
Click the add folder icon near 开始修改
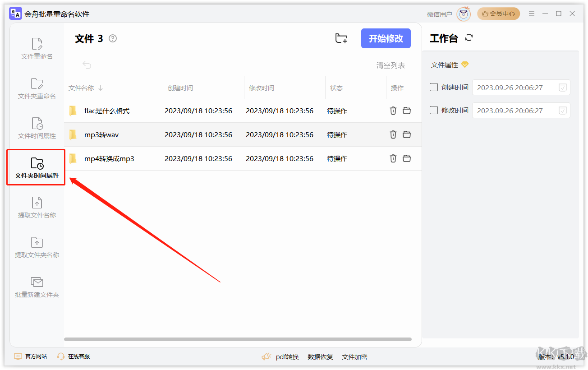pyautogui.click(x=341, y=38)
